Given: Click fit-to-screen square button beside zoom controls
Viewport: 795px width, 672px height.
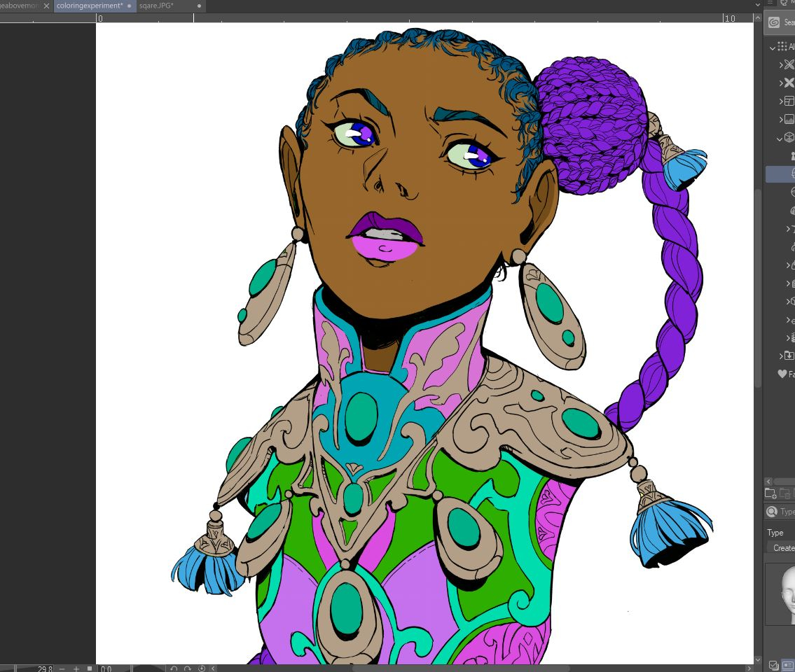Looking at the screenshot, I should (90, 668).
